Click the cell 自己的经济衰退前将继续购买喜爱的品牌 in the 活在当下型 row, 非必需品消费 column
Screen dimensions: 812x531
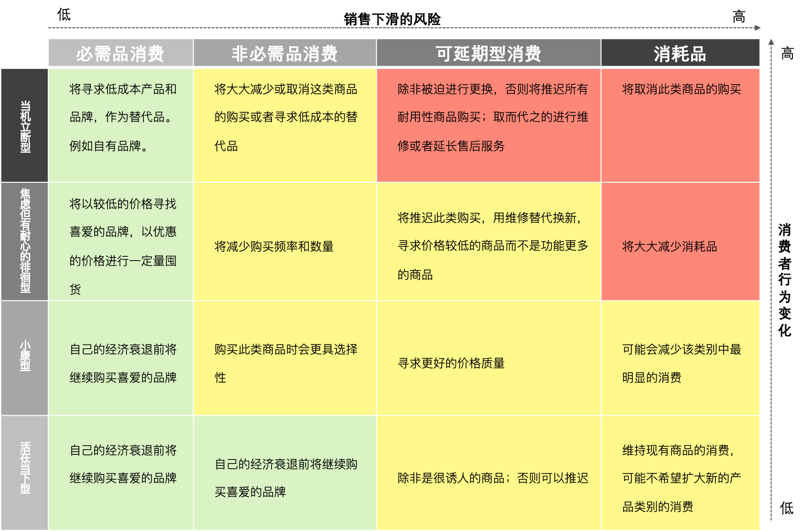click(x=285, y=473)
